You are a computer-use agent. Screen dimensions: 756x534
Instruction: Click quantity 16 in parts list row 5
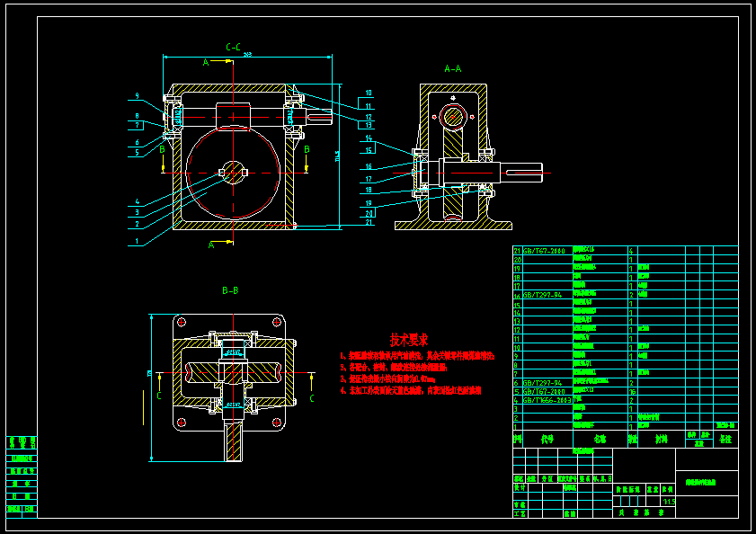[632, 392]
